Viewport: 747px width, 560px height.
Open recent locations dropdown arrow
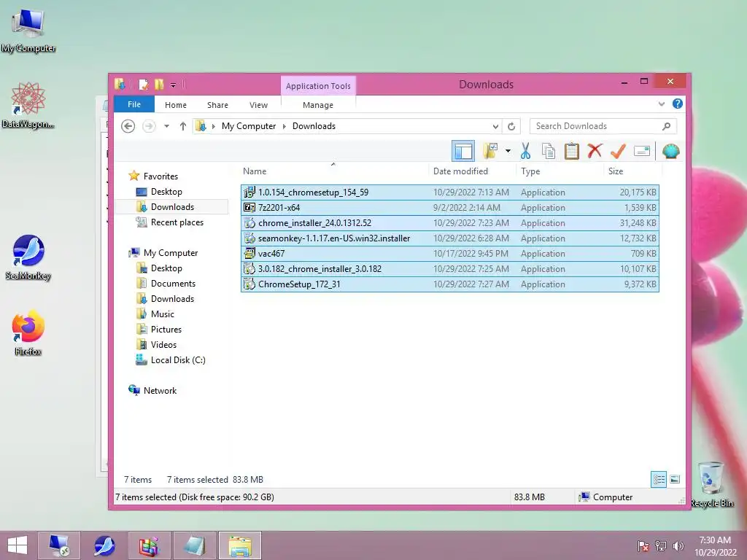tap(166, 126)
